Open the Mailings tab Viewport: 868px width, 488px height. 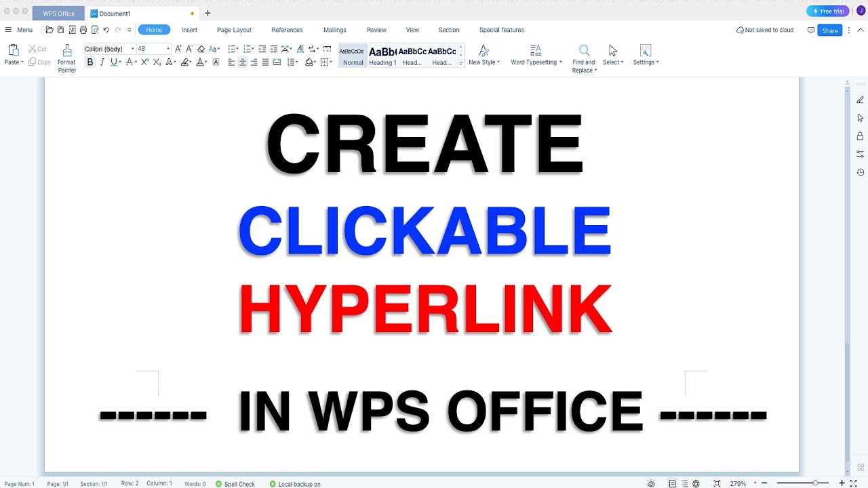[x=334, y=30]
